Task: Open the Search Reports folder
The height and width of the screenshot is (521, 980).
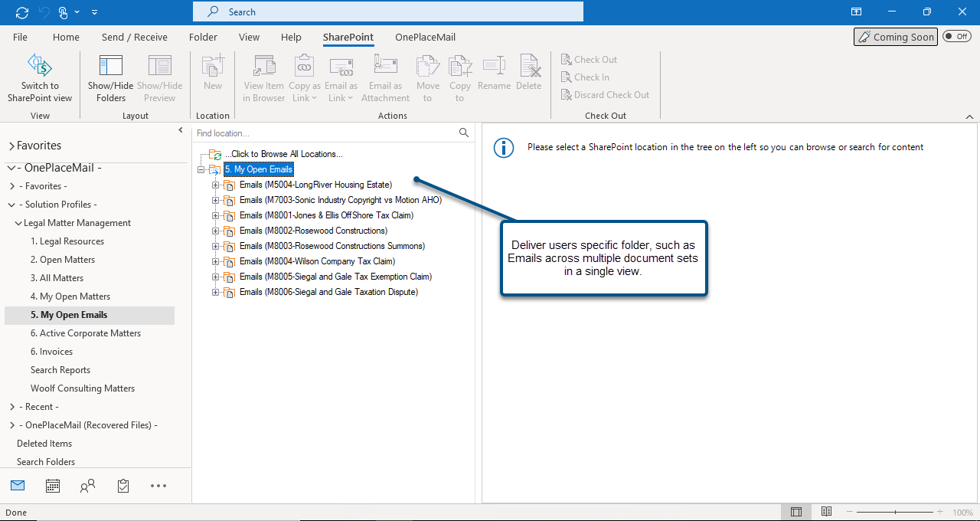Action: [60, 370]
